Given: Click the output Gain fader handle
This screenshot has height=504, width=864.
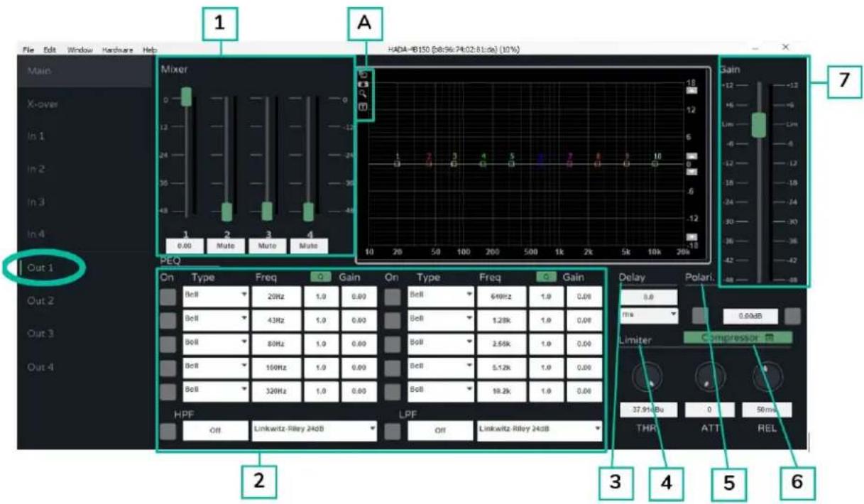Looking at the screenshot, I should click(x=759, y=124).
